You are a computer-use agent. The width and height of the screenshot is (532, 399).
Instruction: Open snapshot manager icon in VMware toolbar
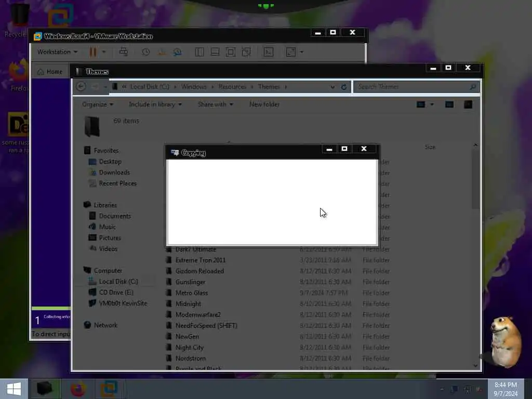coord(177,52)
